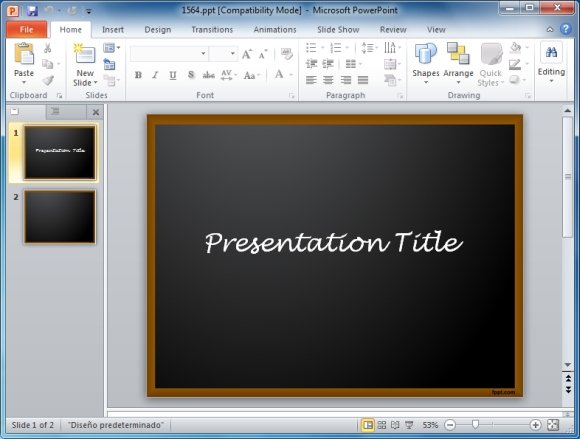Decrease list indent level
Screen dimensions: 580x439
pos(311,64)
